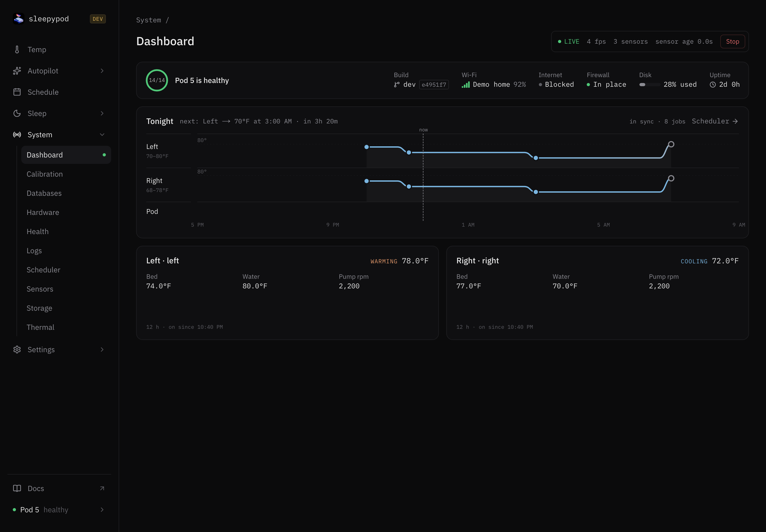Click the DEV badge in the sidebar
The height and width of the screenshot is (532, 766).
point(98,19)
